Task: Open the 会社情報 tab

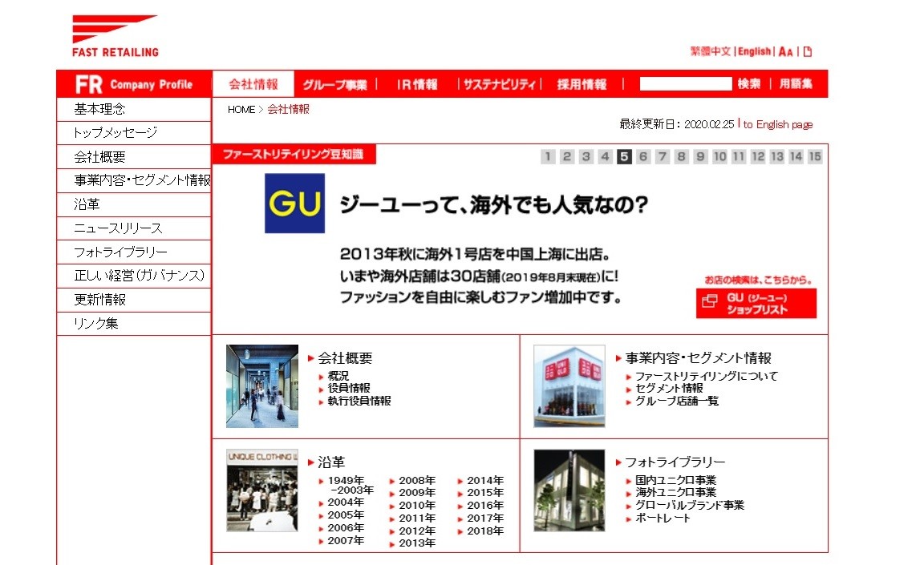Action: pyautogui.click(x=253, y=83)
